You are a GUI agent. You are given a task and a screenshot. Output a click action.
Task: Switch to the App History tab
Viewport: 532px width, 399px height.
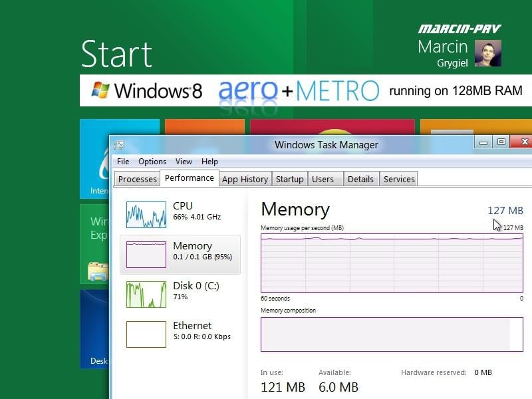[x=245, y=179]
